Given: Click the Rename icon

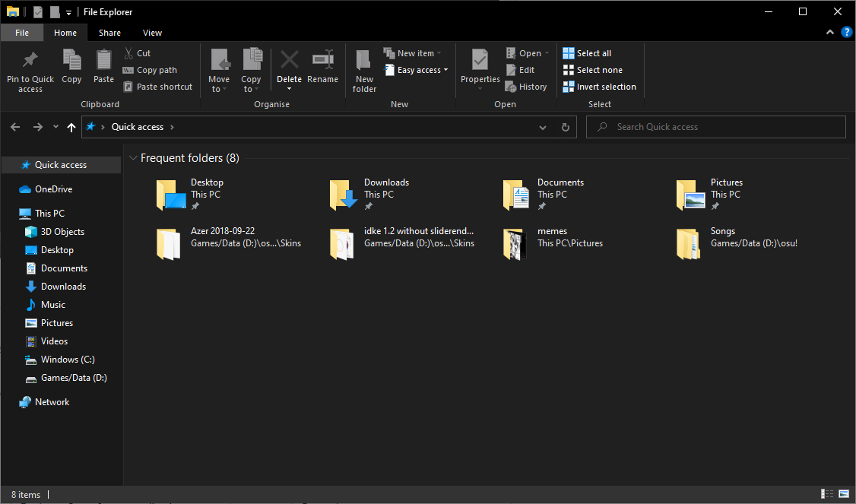Looking at the screenshot, I should [x=322, y=60].
